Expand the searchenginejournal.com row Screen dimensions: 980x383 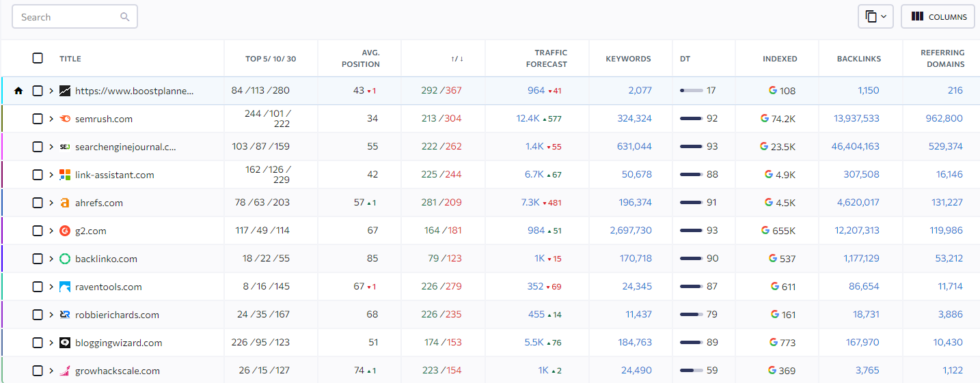pos(51,147)
